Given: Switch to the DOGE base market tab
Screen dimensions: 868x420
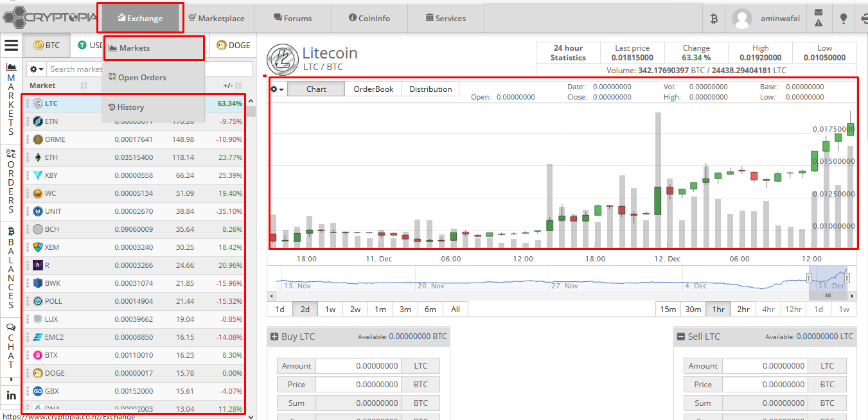Looking at the screenshot, I should 234,45.
